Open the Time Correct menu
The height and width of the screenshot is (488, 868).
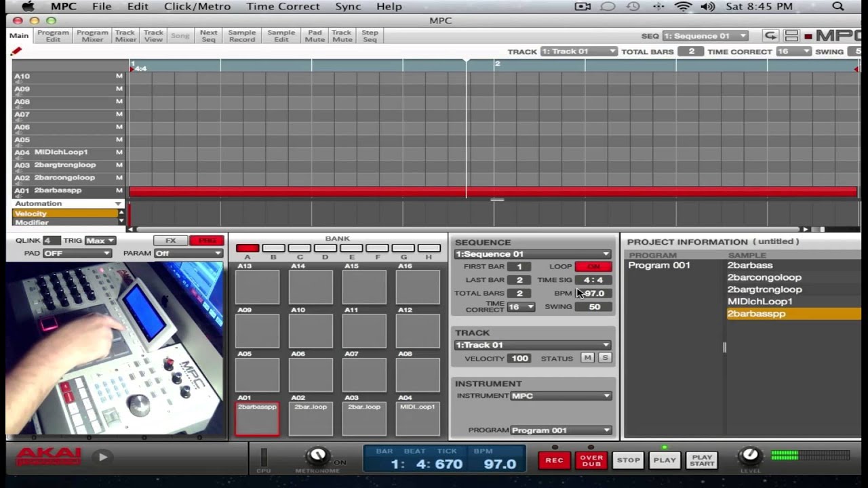click(283, 7)
